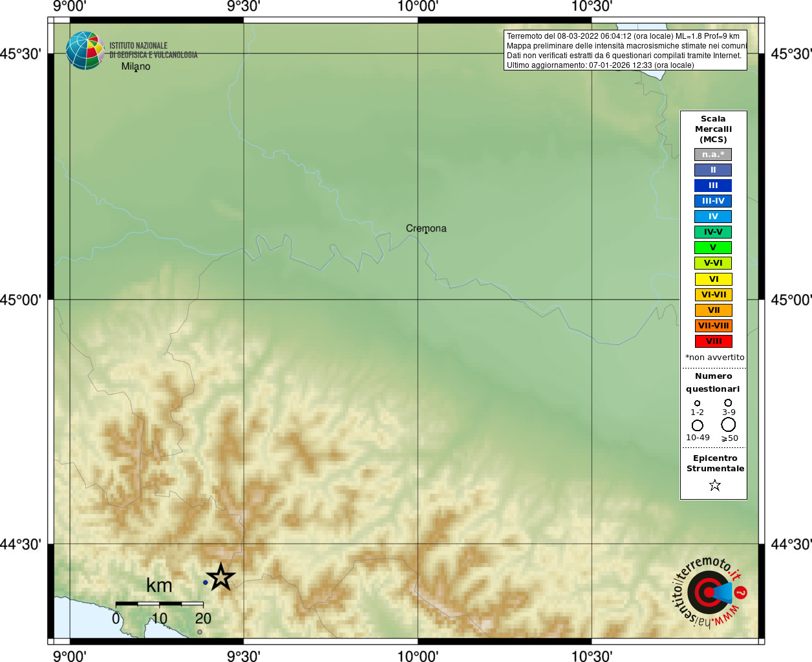This screenshot has height=662, width=812.
Task: Click the black epicenter star on the map
Action: 221,577
